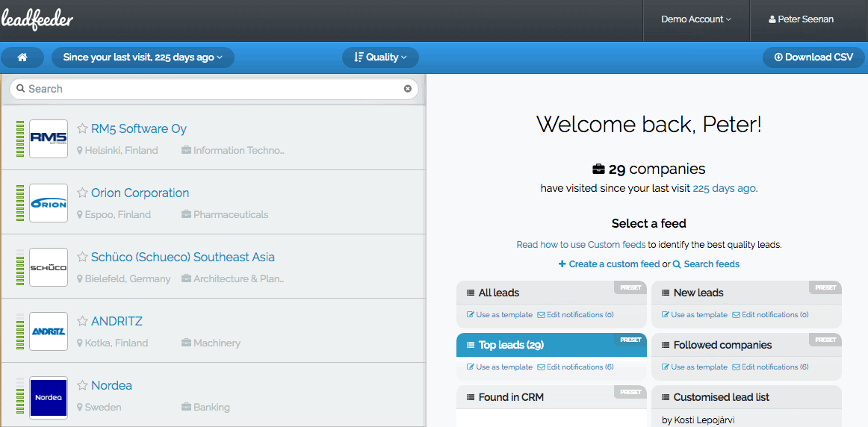Open the Peter Seenan user menu
Viewport: 868px width, 427px height.
point(801,19)
